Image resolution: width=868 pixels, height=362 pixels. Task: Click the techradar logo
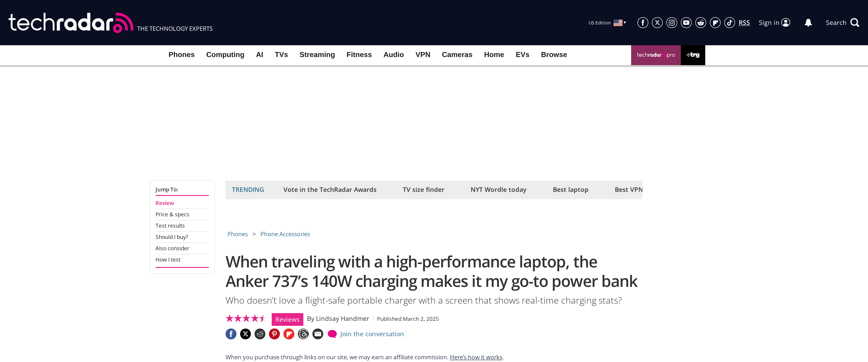[71, 23]
